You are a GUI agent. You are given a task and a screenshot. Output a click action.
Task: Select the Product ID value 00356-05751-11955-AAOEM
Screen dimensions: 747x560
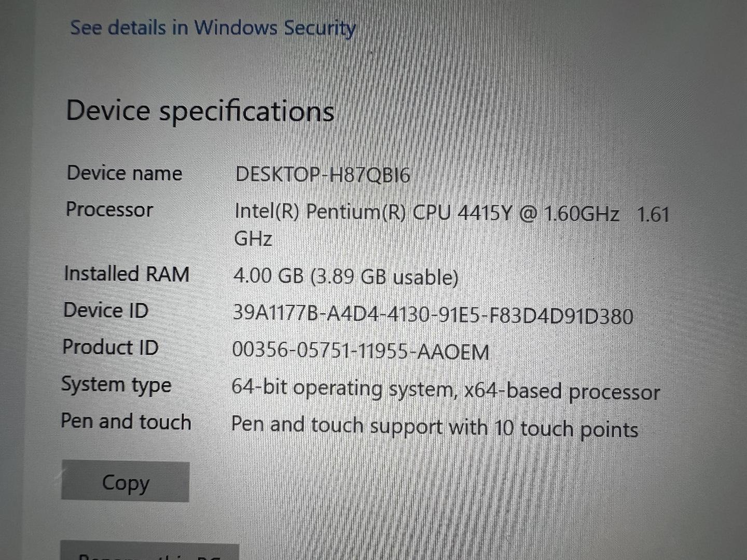(x=361, y=352)
